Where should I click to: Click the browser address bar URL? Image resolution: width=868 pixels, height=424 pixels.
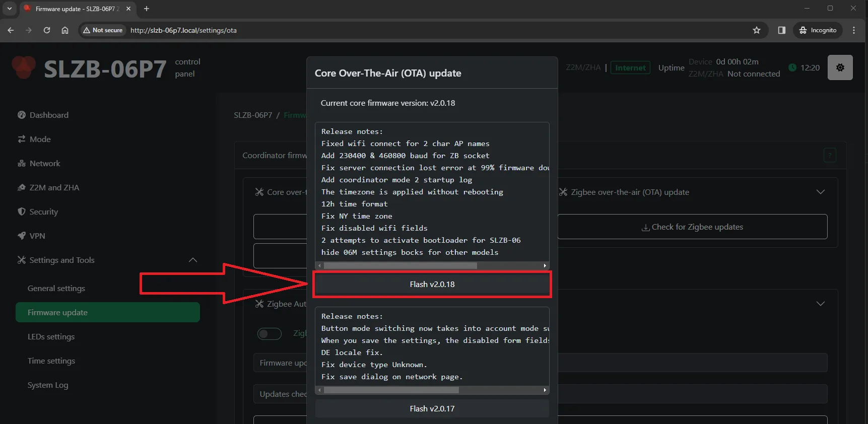coord(183,30)
